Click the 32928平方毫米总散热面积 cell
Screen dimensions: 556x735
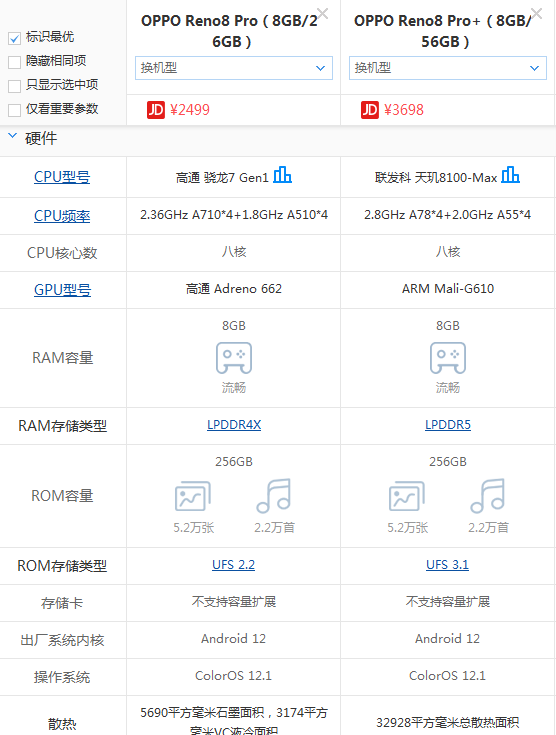(x=448, y=723)
